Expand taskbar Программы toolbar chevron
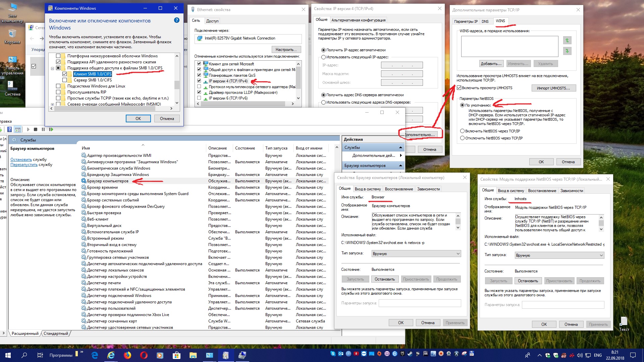The height and width of the screenshot is (362, 644). (82, 352)
